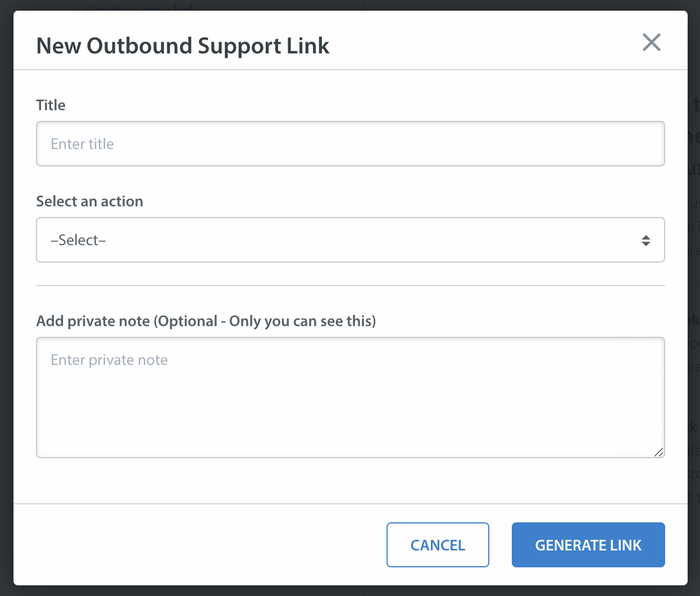Click the Title input field
This screenshot has height=596, width=700.
tap(350, 144)
